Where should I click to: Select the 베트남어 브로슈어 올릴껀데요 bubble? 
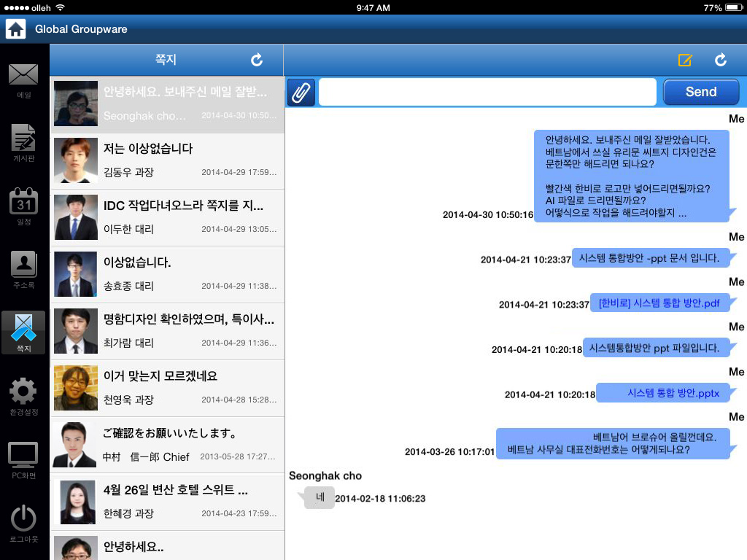(x=613, y=443)
